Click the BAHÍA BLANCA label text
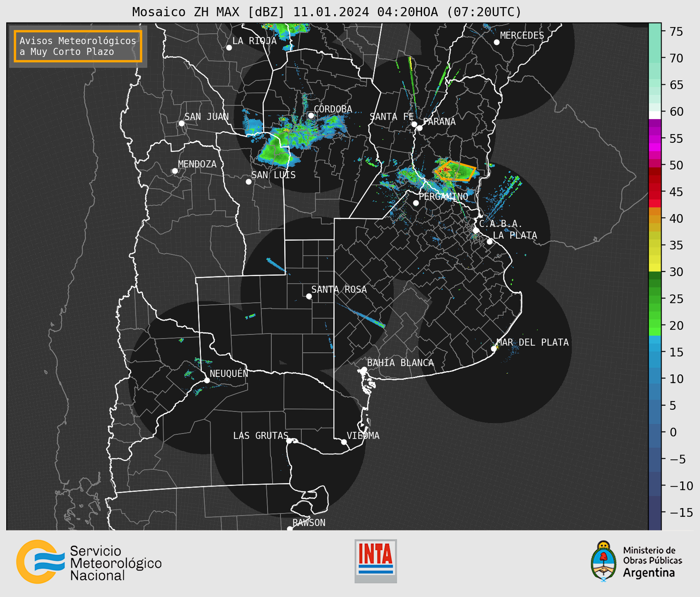The image size is (700, 597). pos(400,362)
